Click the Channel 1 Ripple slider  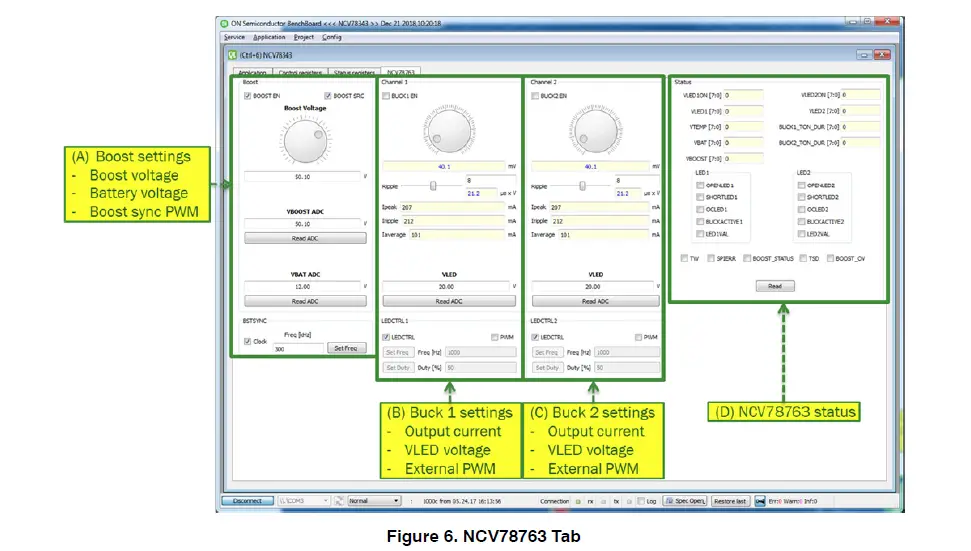(x=432, y=186)
